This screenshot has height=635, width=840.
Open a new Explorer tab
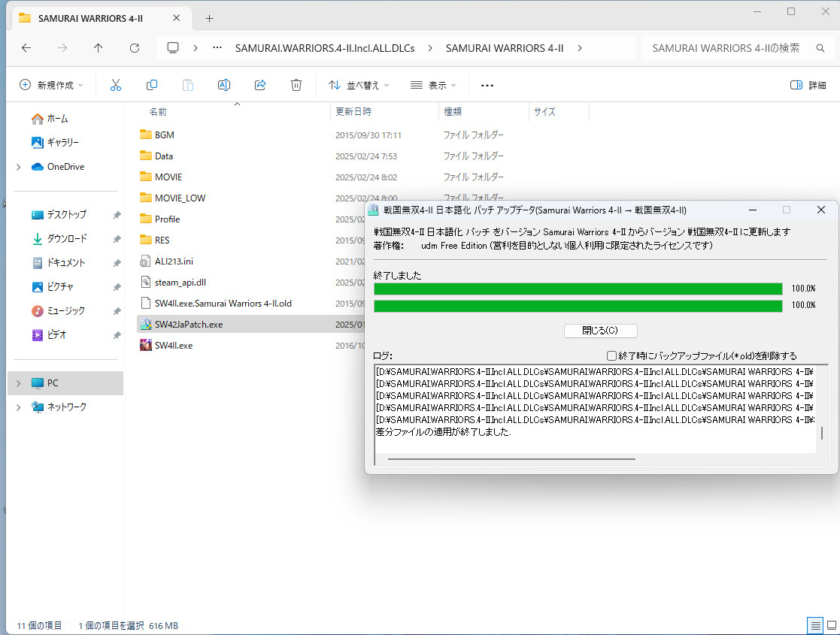(210, 18)
